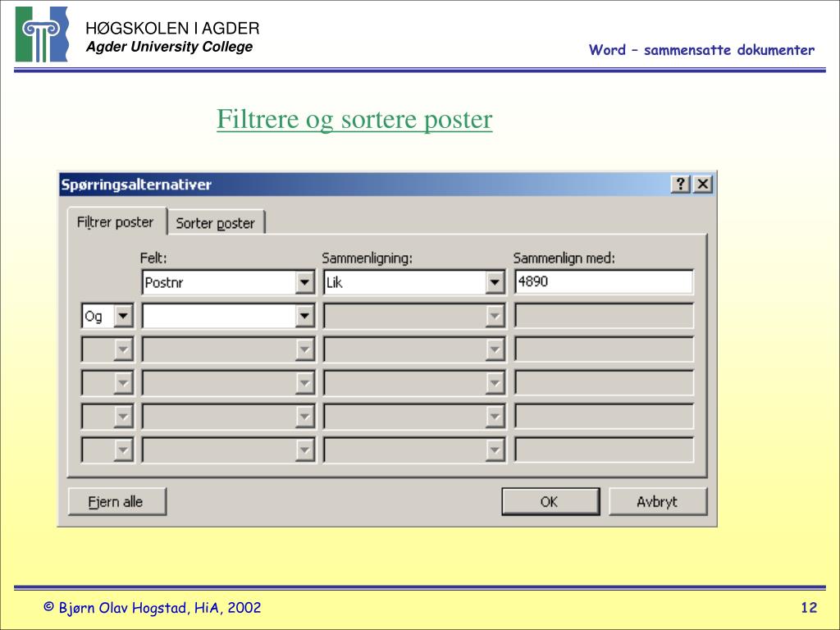Confirm the dialog with OK
This screenshot has height=630, width=840.
click(550, 502)
